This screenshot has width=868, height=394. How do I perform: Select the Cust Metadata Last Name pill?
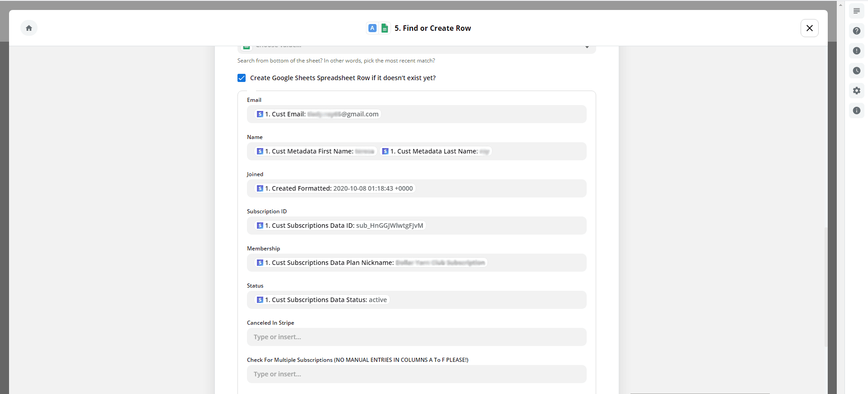pos(436,151)
